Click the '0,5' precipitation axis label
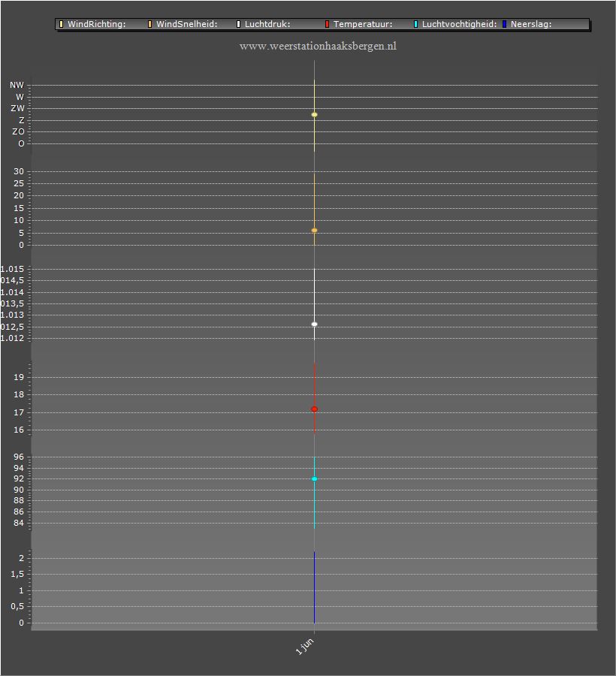Viewport: 616px width, 676px height. point(17,607)
